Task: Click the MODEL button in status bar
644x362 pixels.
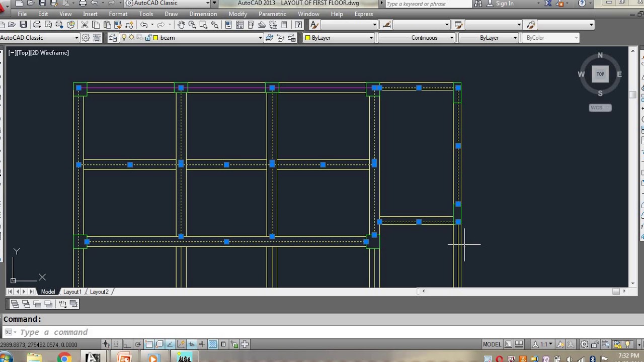Action: point(492,344)
